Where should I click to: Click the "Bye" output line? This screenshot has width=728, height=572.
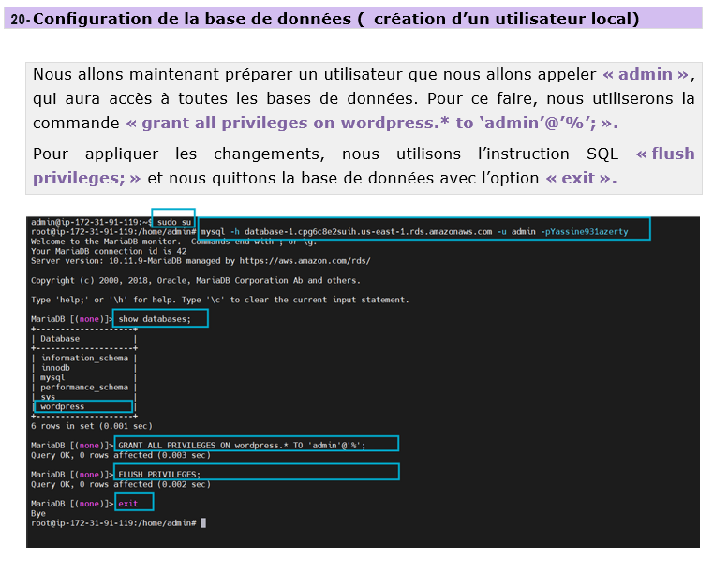pos(38,513)
